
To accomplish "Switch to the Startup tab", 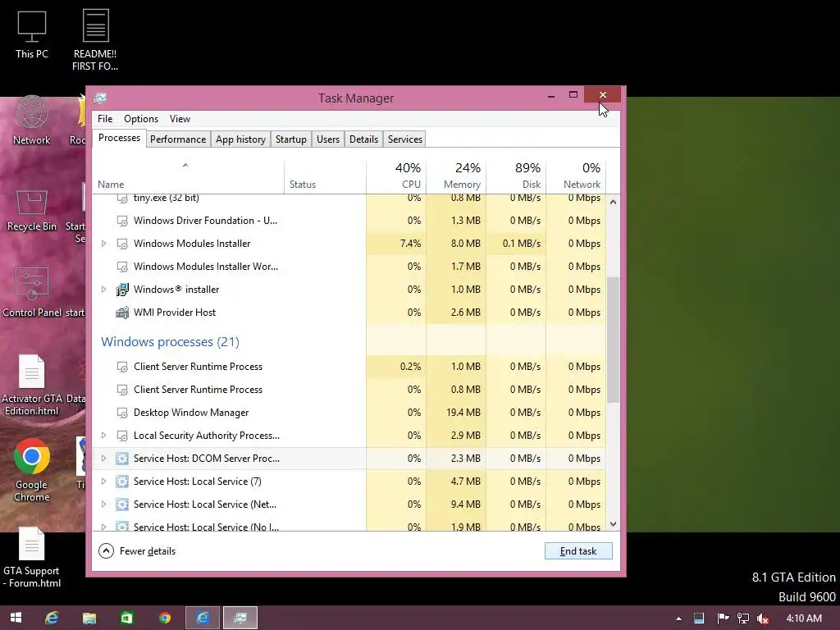I will tap(291, 139).
